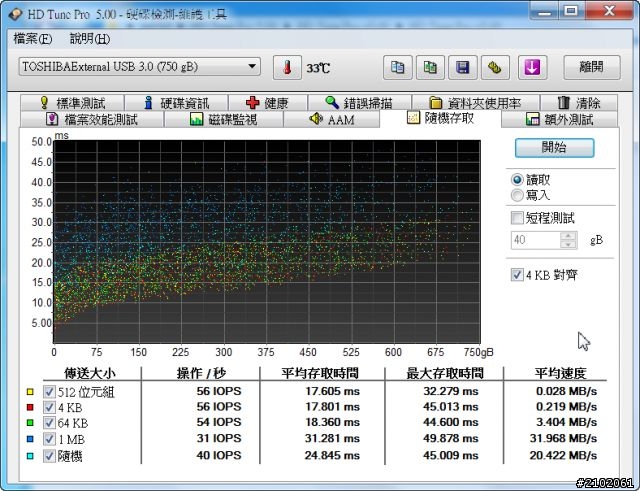Switch to the 硬碟資訊 tab
Image resolution: width=640 pixels, height=491 pixels.
(x=176, y=103)
